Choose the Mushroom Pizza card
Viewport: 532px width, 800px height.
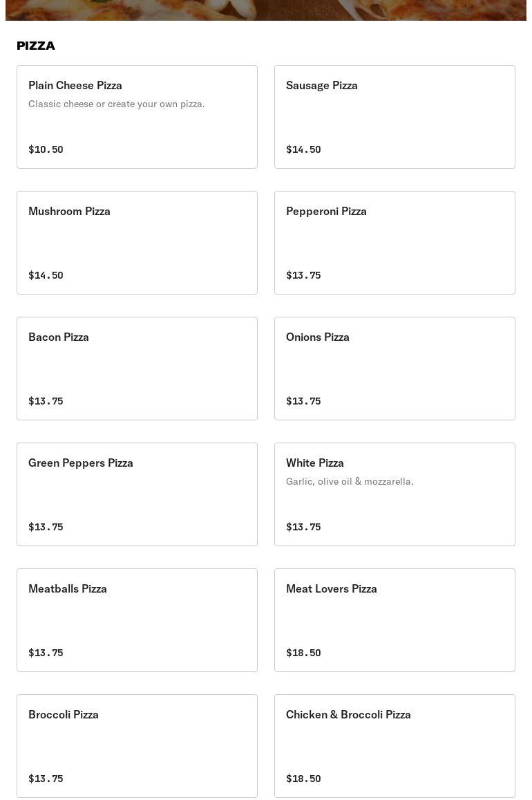pos(137,243)
